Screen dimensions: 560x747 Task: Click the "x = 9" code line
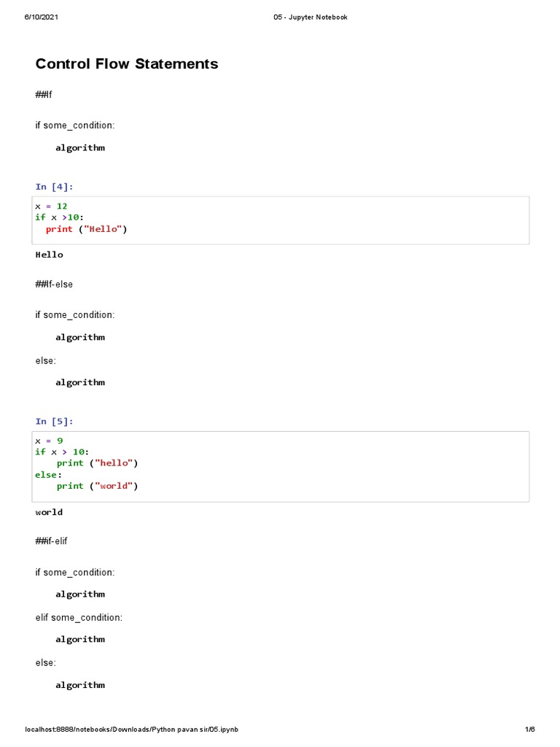pyautogui.click(x=49, y=441)
